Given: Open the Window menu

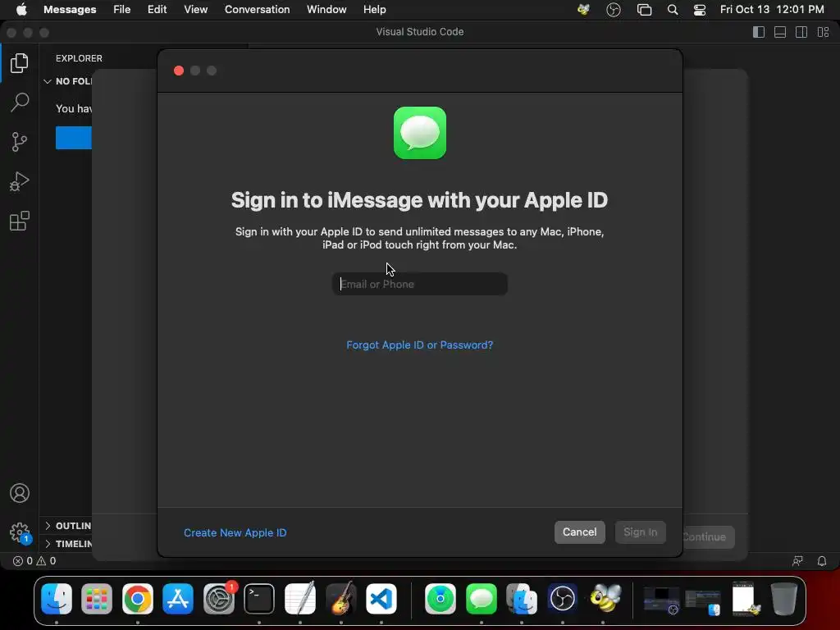Looking at the screenshot, I should click(x=326, y=10).
